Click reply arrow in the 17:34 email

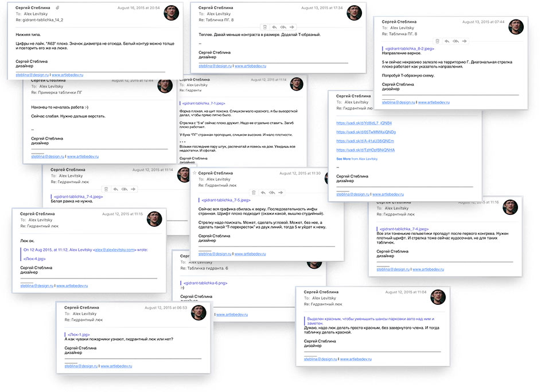(274, 27)
